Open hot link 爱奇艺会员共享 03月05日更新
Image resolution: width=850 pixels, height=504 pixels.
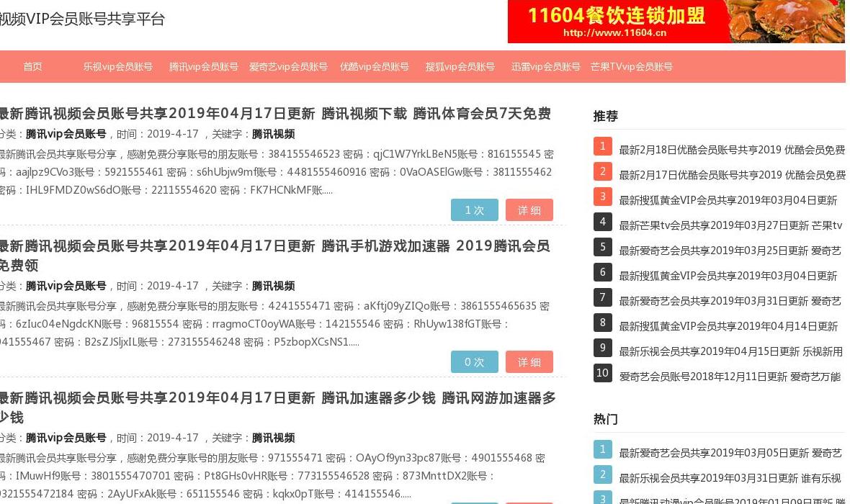[730, 453]
